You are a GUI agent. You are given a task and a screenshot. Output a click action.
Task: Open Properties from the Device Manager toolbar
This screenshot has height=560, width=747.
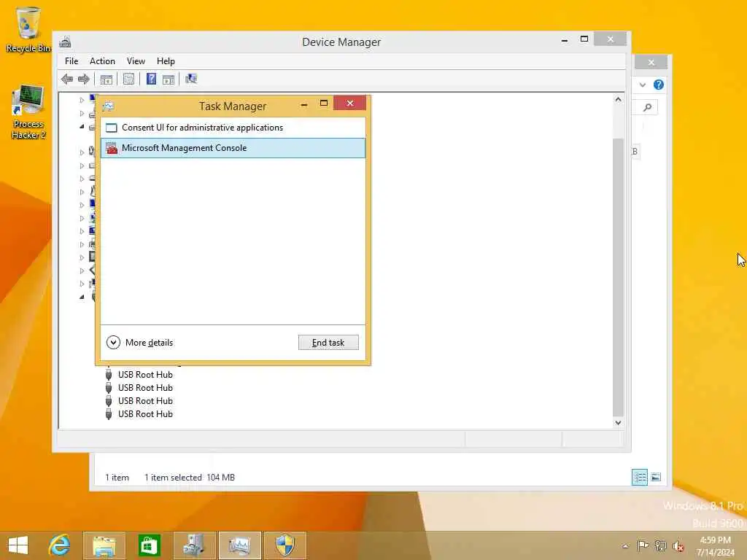click(128, 79)
